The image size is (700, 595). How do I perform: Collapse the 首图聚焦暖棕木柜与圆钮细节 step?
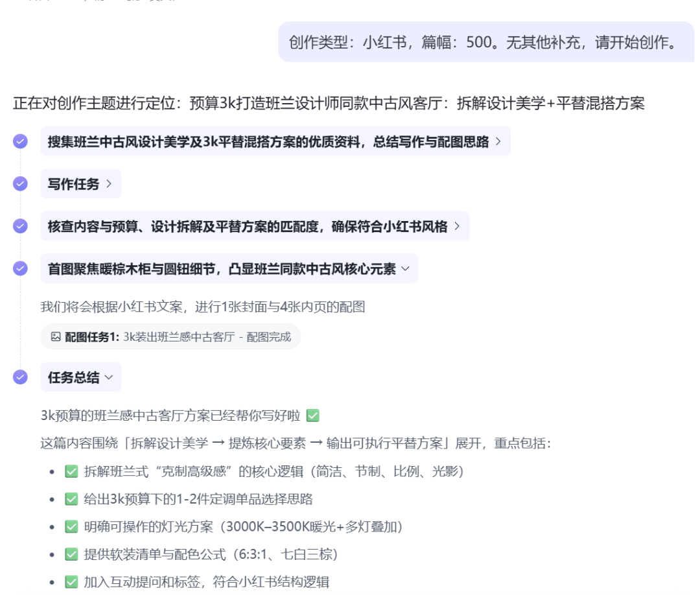coord(229,268)
